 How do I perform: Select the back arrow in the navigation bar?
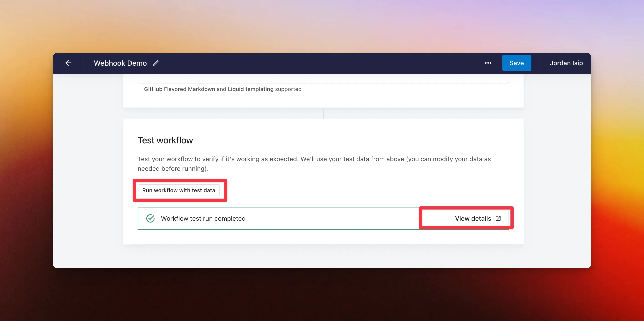point(68,63)
